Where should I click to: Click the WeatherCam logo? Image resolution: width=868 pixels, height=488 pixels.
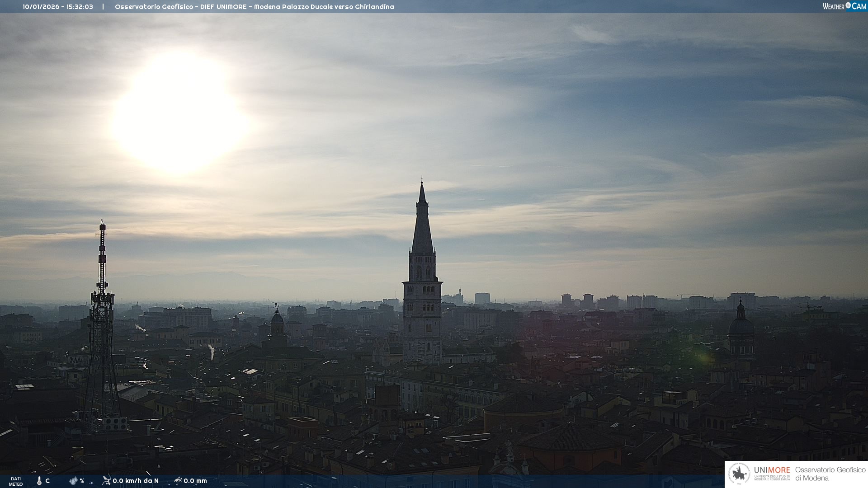click(x=844, y=6)
